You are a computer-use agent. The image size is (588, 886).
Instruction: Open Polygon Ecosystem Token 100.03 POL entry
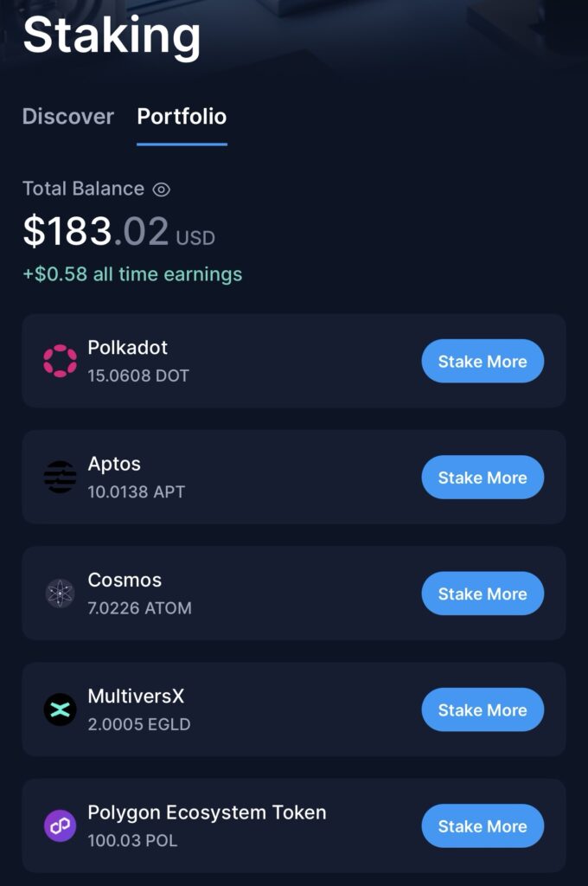(294, 825)
